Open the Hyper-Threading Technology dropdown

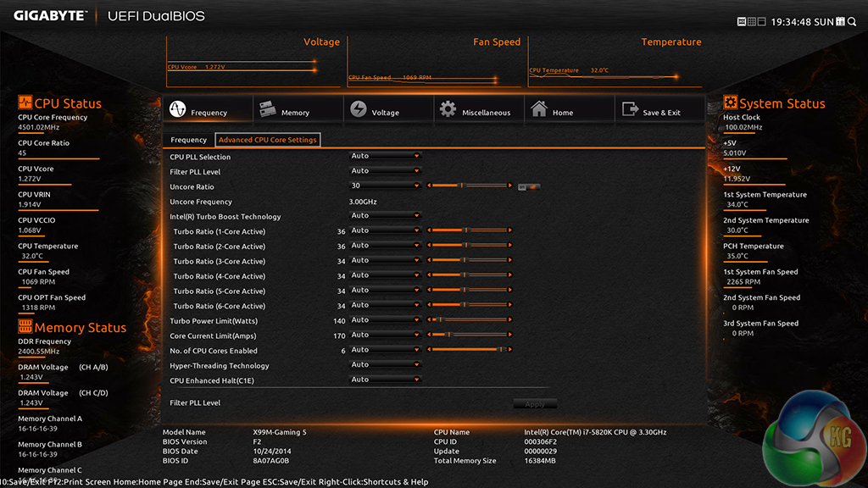385,365
